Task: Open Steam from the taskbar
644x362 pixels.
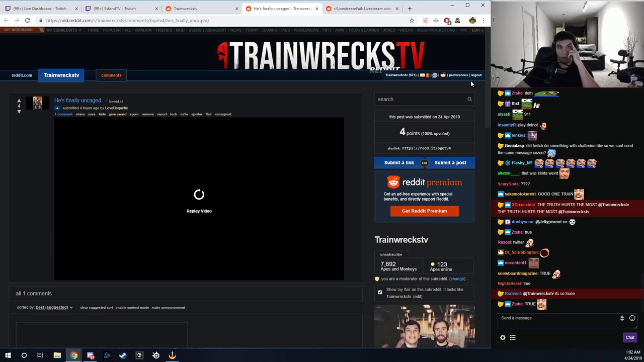Action: tap(123, 355)
